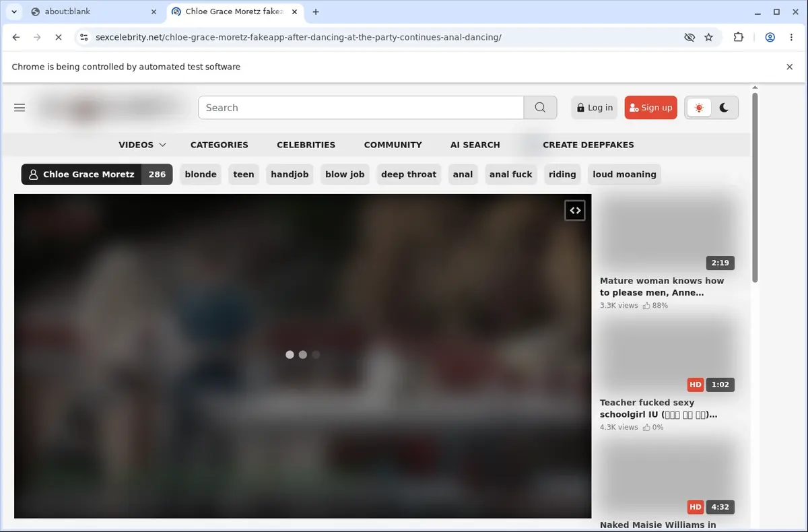Minimize the Chrome window
808x532 pixels.
click(x=759, y=11)
